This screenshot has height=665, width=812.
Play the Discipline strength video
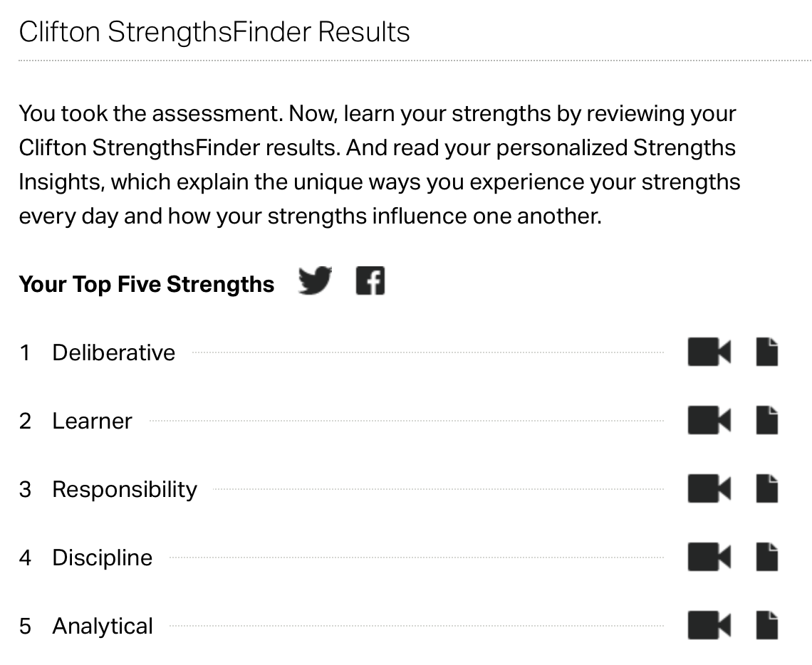coord(709,557)
